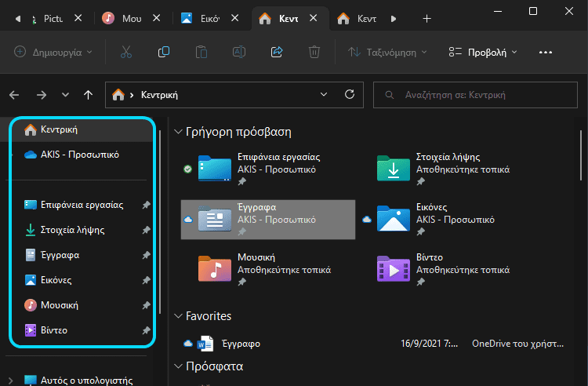
Task: Click the home icon in address bar
Action: (118, 94)
